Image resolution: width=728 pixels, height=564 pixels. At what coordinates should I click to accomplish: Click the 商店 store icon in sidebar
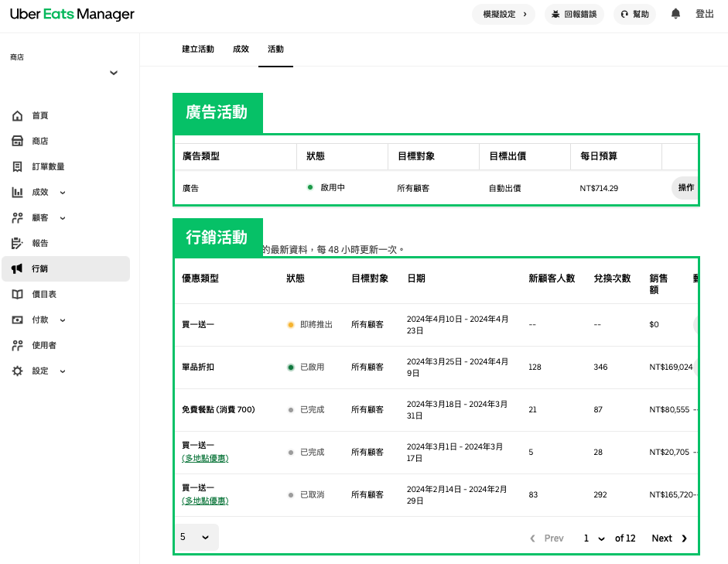(x=18, y=142)
